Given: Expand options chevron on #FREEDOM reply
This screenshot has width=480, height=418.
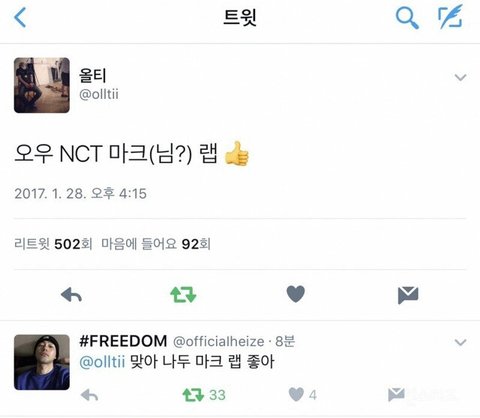Looking at the screenshot, I should (460, 342).
